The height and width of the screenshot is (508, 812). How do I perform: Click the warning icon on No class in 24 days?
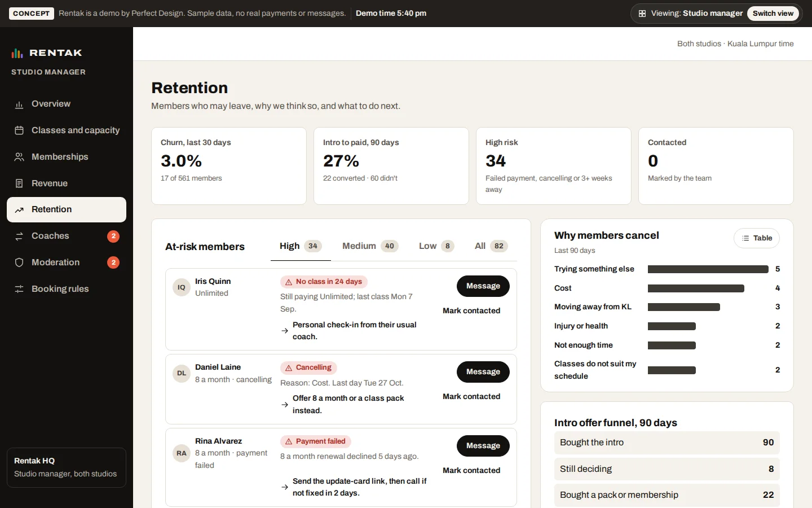[x=289, y=282]
